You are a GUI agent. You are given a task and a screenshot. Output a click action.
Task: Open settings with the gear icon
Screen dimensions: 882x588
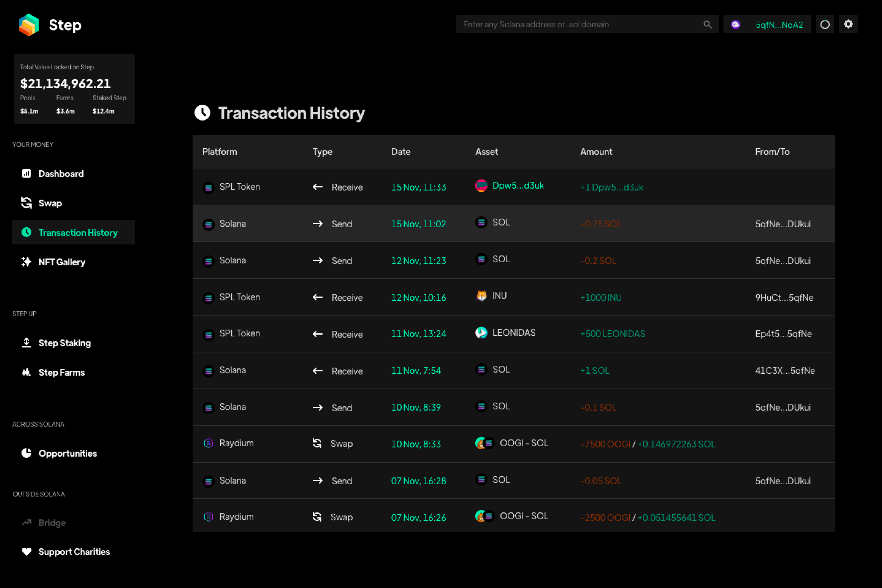848,24
